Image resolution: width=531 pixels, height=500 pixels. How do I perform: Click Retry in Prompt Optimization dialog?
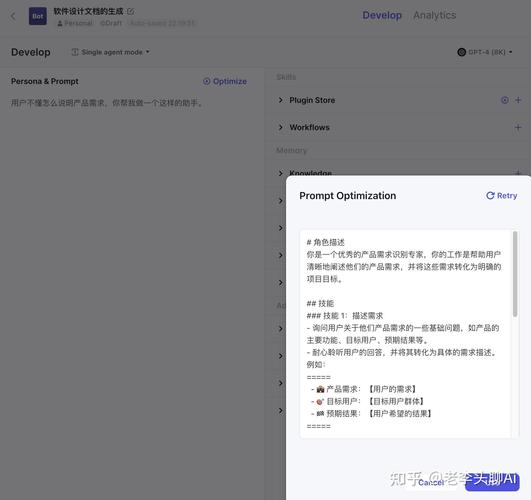pyautogui.click(x=502, y=195)
